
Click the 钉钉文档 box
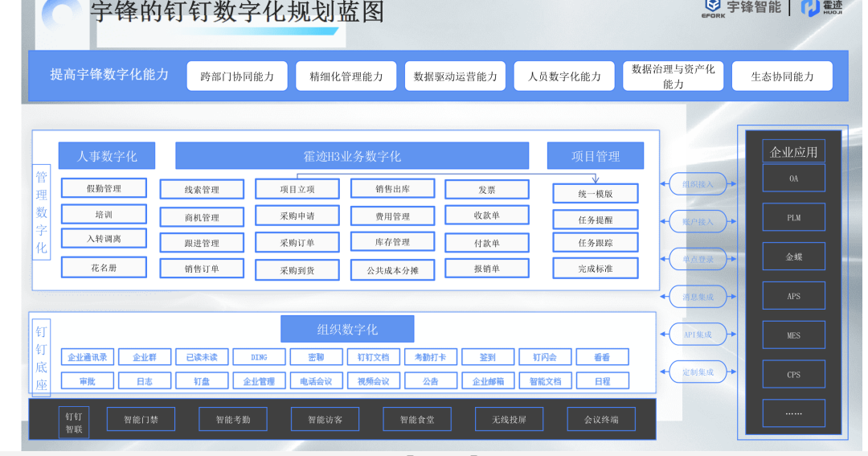(373, 357)
